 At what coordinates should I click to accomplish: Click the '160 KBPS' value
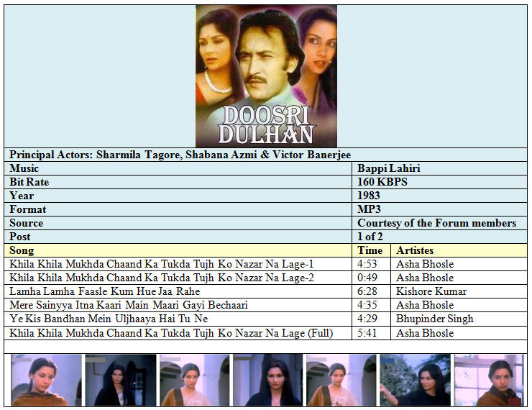382,182
